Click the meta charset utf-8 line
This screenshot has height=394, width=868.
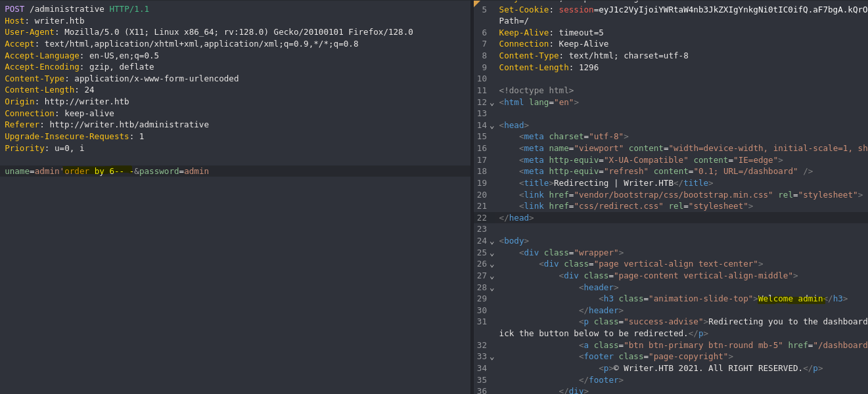pyautogui.click(x=574, y=137)
